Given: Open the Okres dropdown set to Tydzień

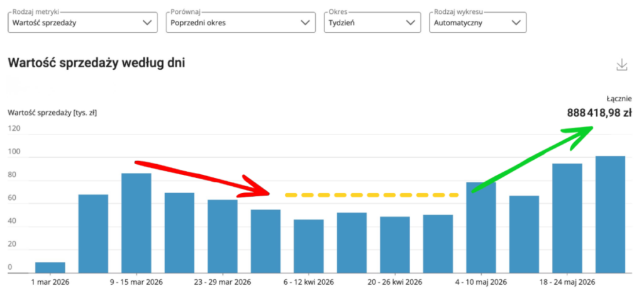Looking at the screenshot, I should [x=372, y=23].
